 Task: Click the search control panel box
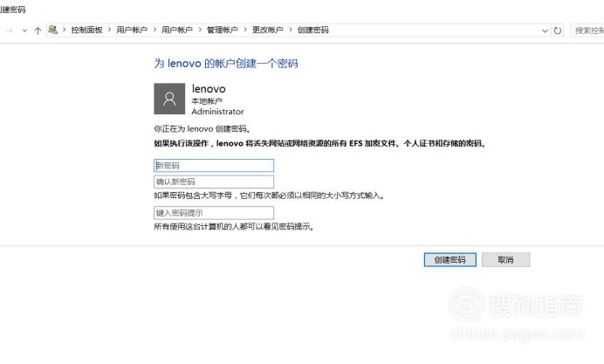point(587,31)
